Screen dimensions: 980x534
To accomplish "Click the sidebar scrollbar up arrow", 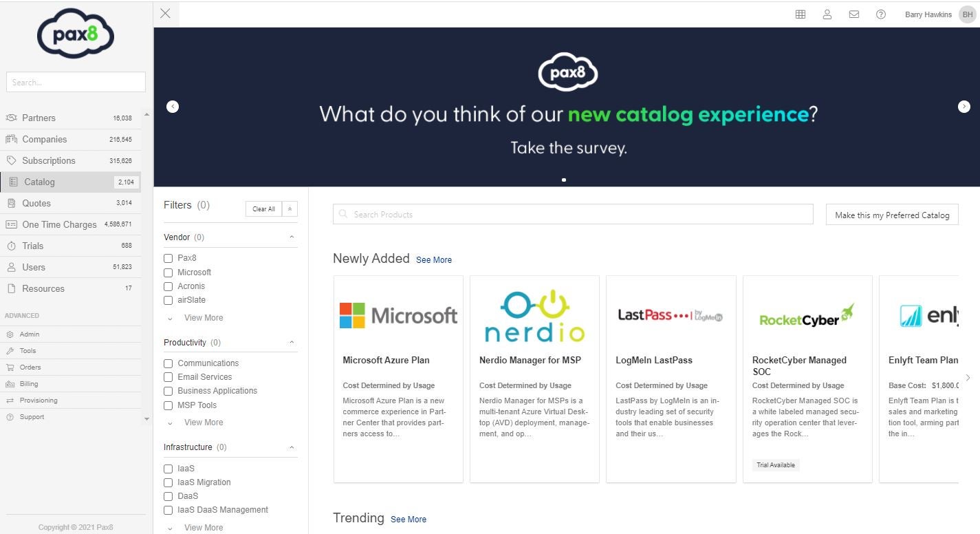I will tap(146, 114).
